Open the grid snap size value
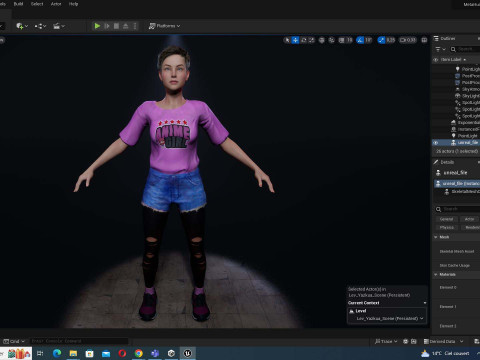 click(x=349, y=40)
